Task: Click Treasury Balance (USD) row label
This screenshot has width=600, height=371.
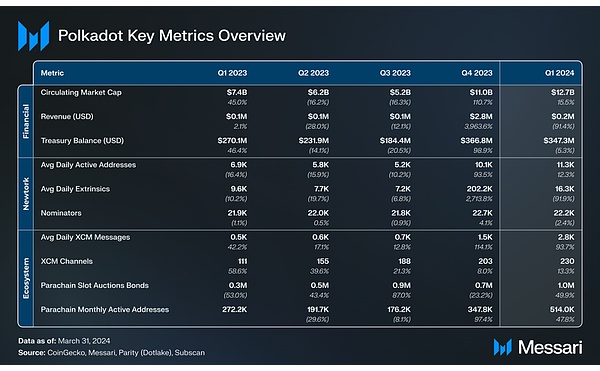Action: [82, 141]
